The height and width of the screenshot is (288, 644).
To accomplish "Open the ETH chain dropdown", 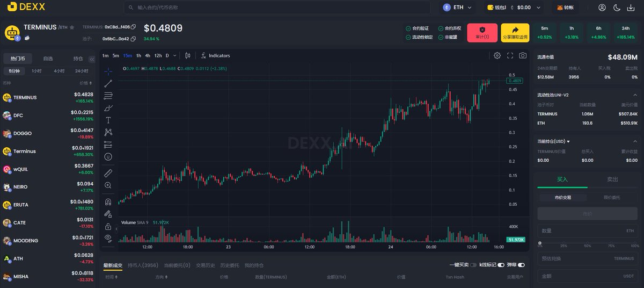I will [x=458, y=8].
